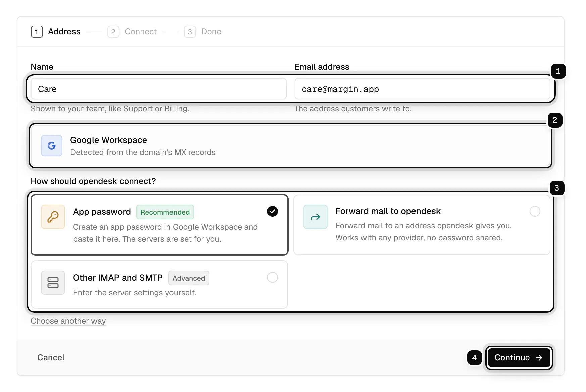Click the Google Workspace G icon
The image size is (586, 392).
[x=52, y=146]
